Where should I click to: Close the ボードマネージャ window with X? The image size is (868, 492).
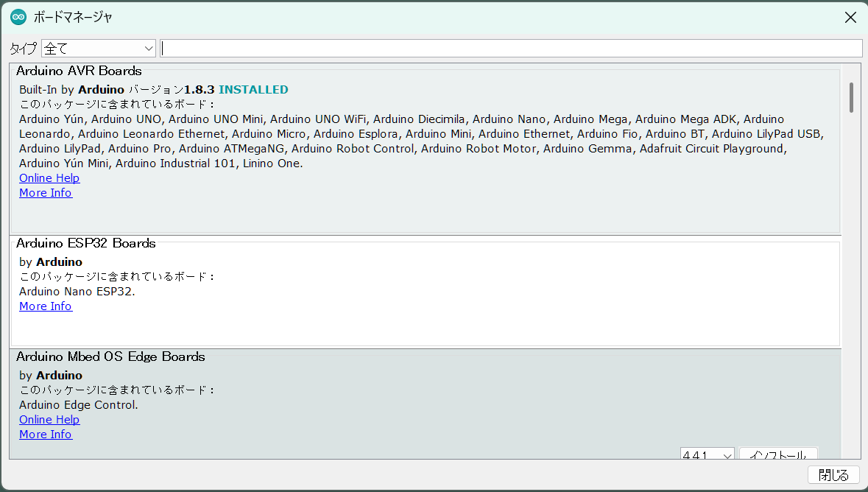(x=850, y=18)
